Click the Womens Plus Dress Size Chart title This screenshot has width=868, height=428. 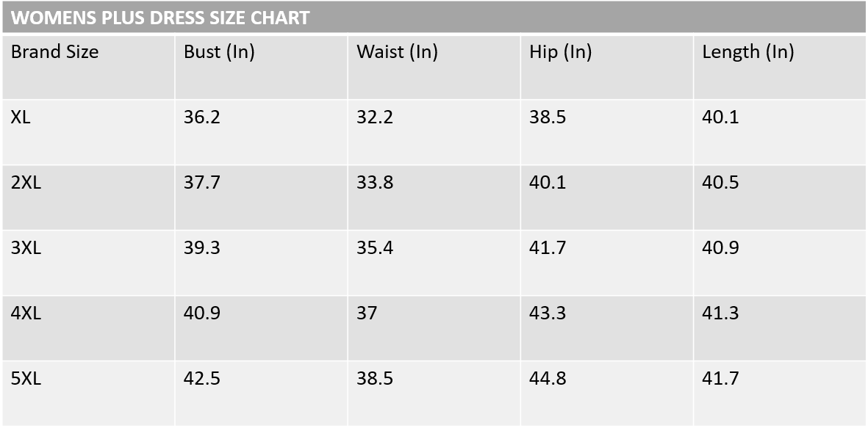pos(160,18)
